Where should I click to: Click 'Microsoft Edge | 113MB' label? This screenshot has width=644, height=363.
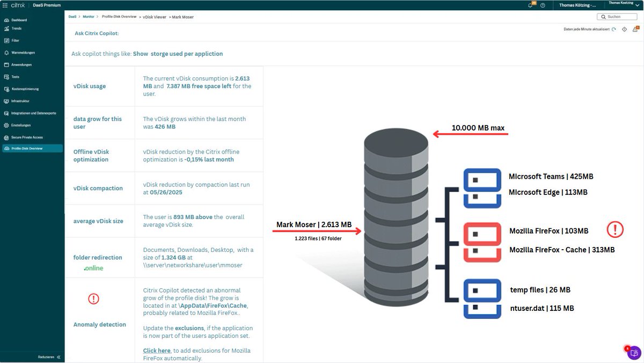(548, 192)
